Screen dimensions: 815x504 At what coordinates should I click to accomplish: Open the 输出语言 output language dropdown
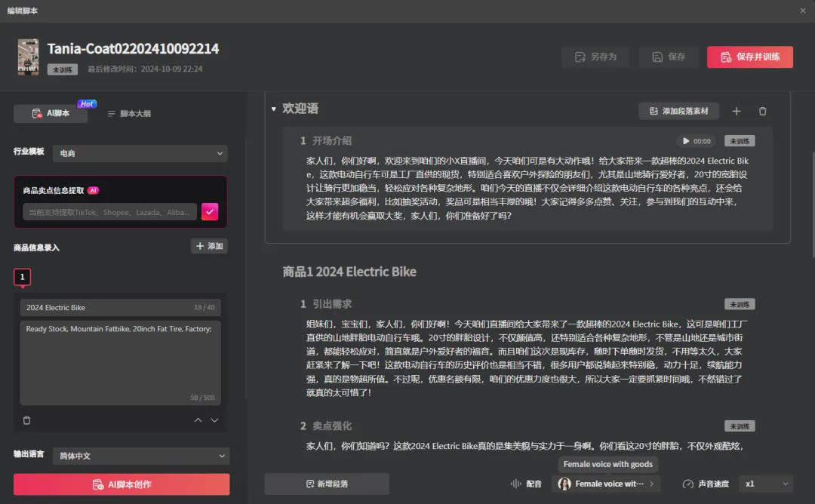tap(141, 456)
